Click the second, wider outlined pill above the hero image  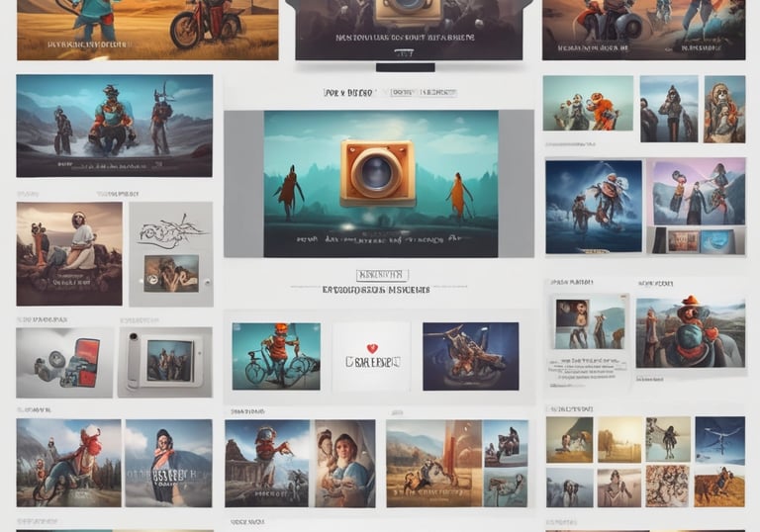pyautogui.click(x=438, y=92)
